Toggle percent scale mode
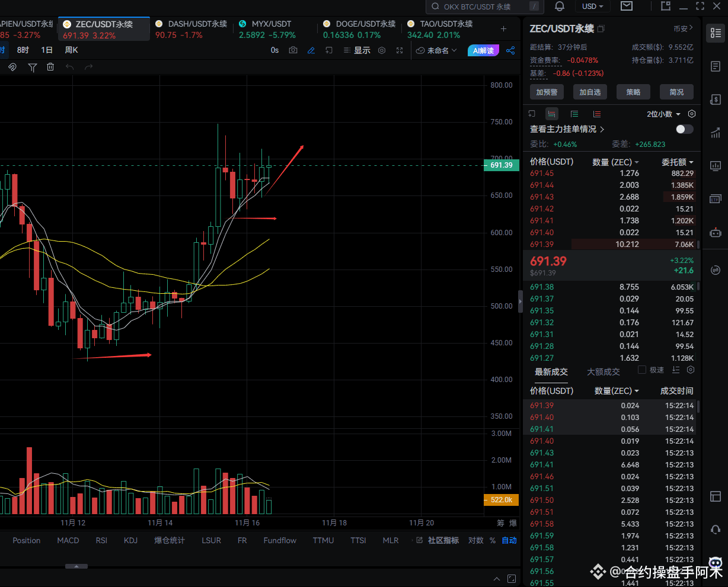This screenshot has height=587, width=728. coord(493,540)
